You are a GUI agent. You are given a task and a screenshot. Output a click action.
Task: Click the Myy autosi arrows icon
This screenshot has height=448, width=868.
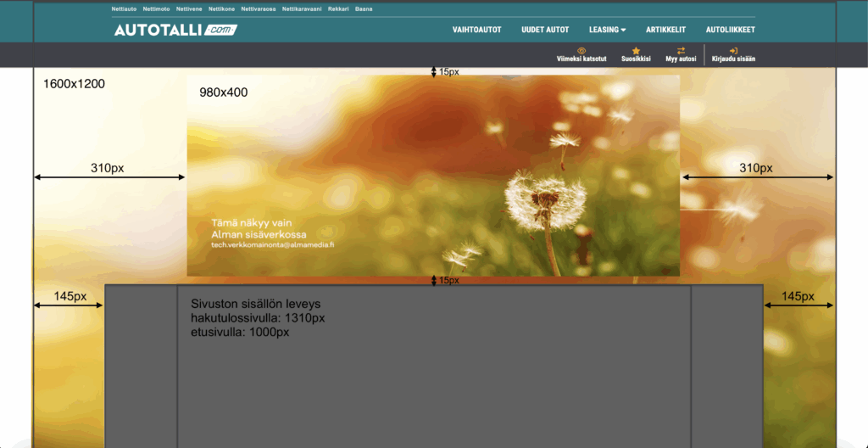tap(681, 51)
